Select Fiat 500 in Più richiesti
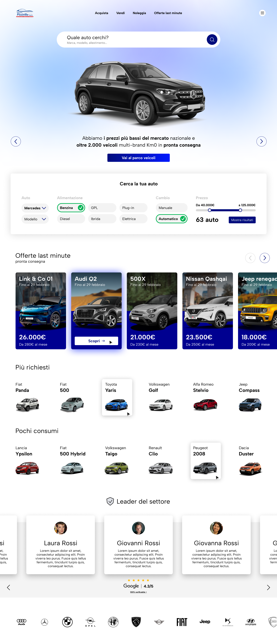277x644 pixels. (x=72, y=397)
